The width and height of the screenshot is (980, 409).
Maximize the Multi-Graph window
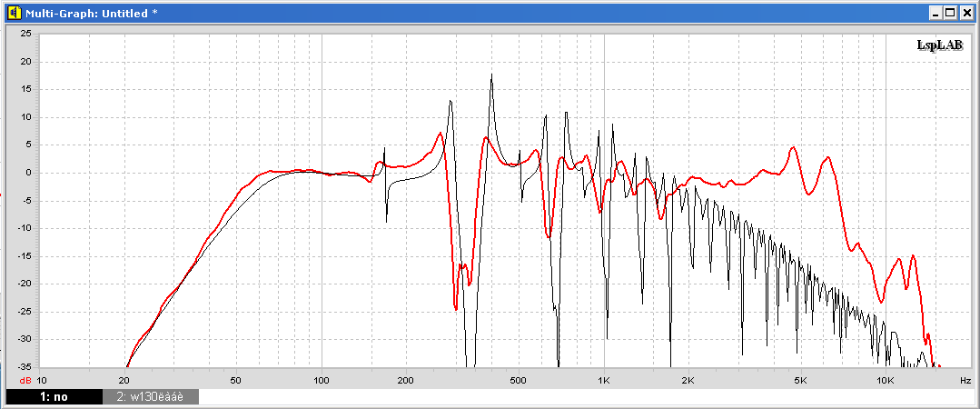coord(950,13)
